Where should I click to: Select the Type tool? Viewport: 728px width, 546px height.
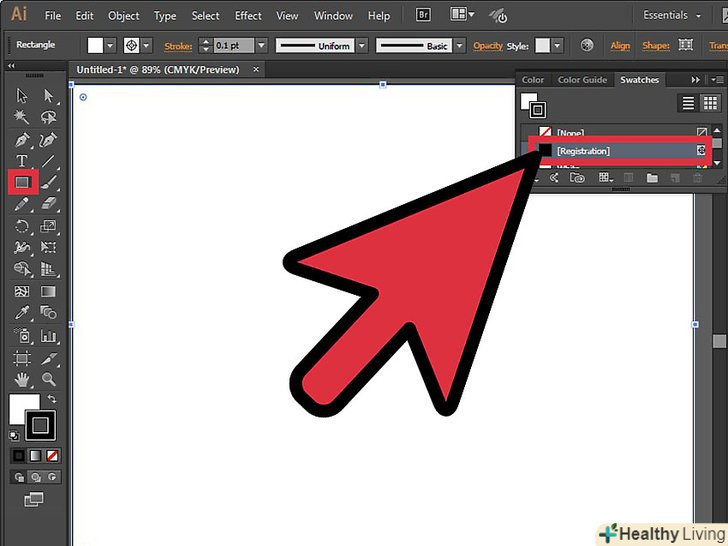tap(22, 161)
